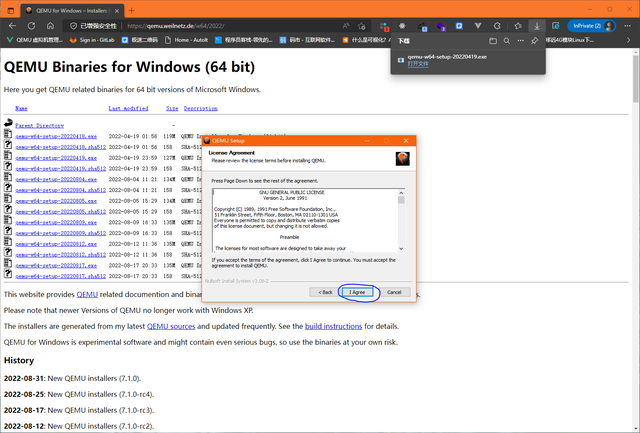
Task: Go back in the browser
Action: coord(12,26)
